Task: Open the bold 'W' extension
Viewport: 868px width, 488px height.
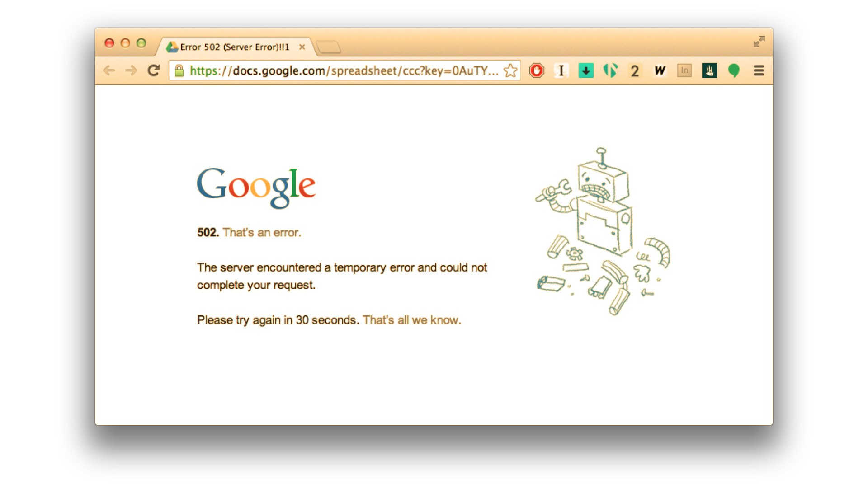Action: tap(660, 70)
